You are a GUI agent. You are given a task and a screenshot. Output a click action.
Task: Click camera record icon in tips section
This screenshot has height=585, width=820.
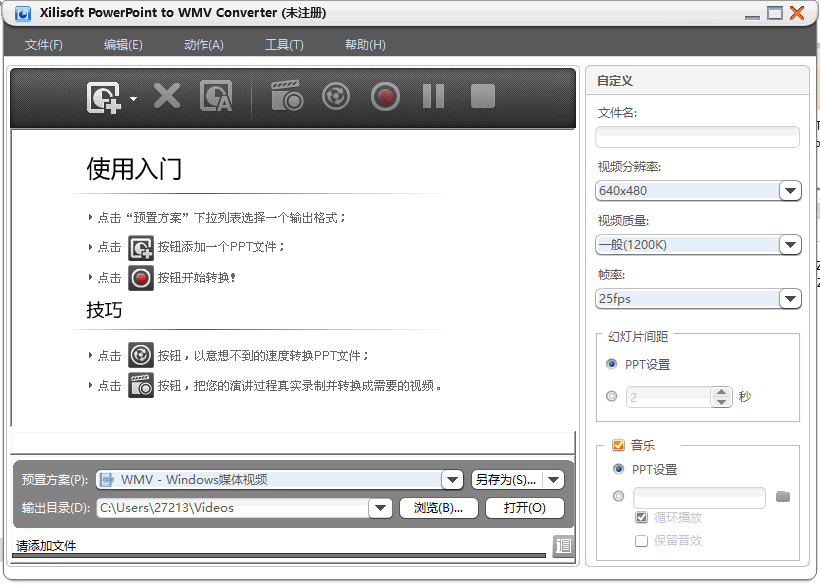pyautogui.click(x=141, y=385)
